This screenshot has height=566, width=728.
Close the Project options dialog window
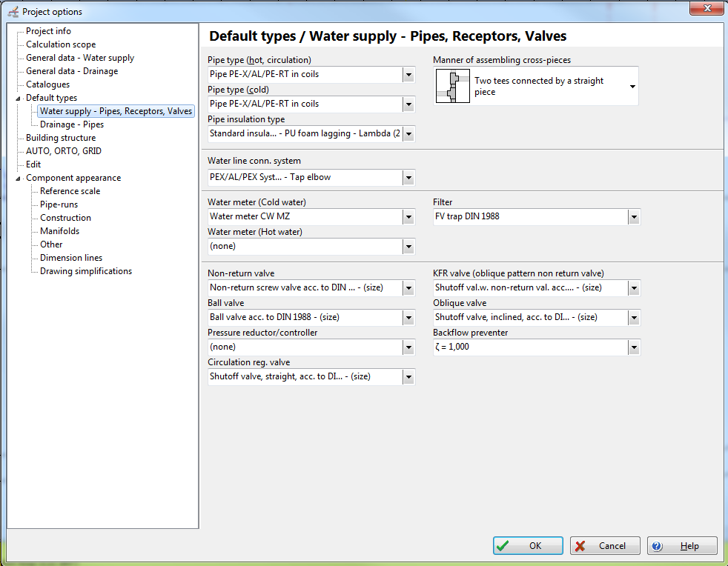706,9
